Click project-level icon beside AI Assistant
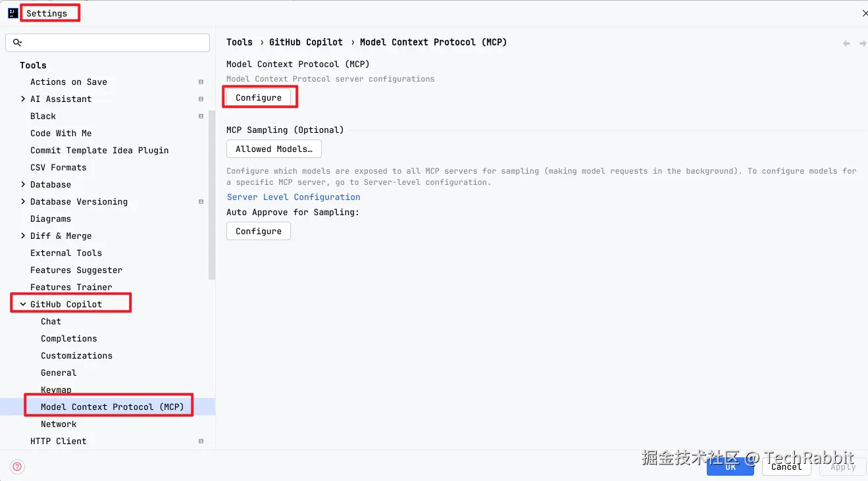Viewport: 868px width, 481px height. (201, 99)
